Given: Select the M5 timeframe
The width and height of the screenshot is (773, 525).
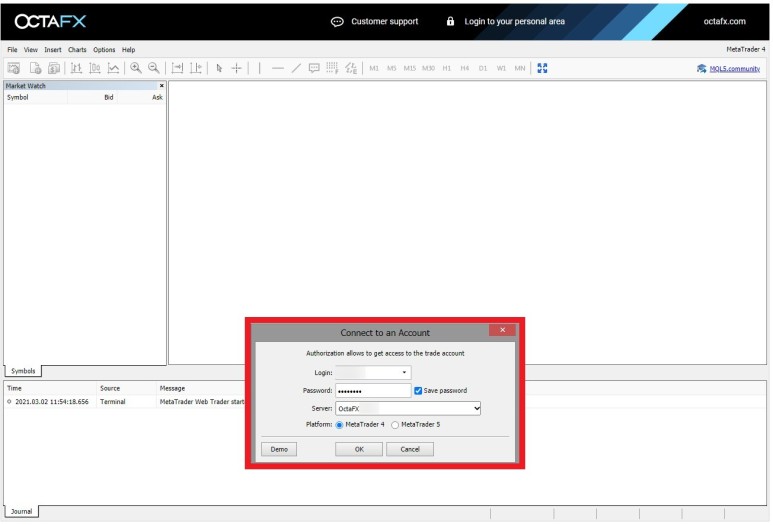Looking at the screenshot, I should tap(392, 68).
